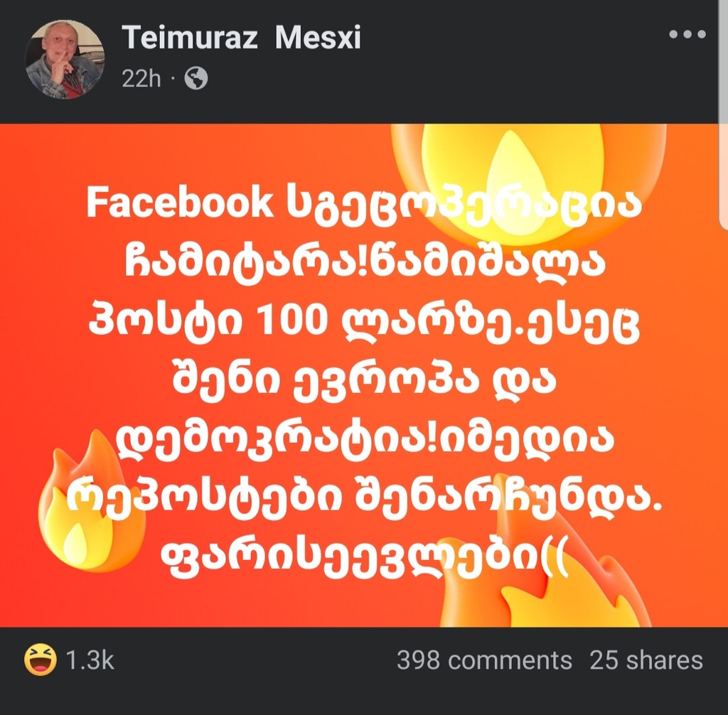Click the Haha laughing reaction emoji
The width and height of the screenshot is (728, 715).
[39, 661]
